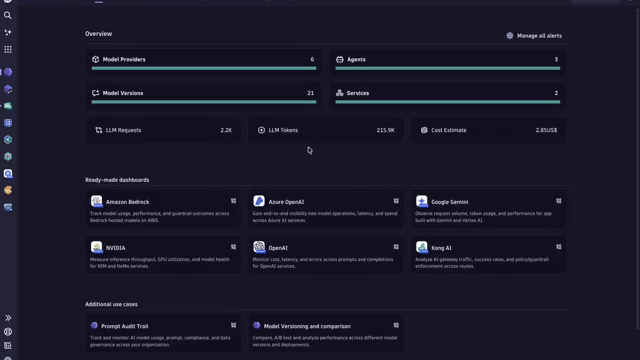Open Model Versioning and comparison title
This screenshot has height=360, width=640.
tap(307, 327)
